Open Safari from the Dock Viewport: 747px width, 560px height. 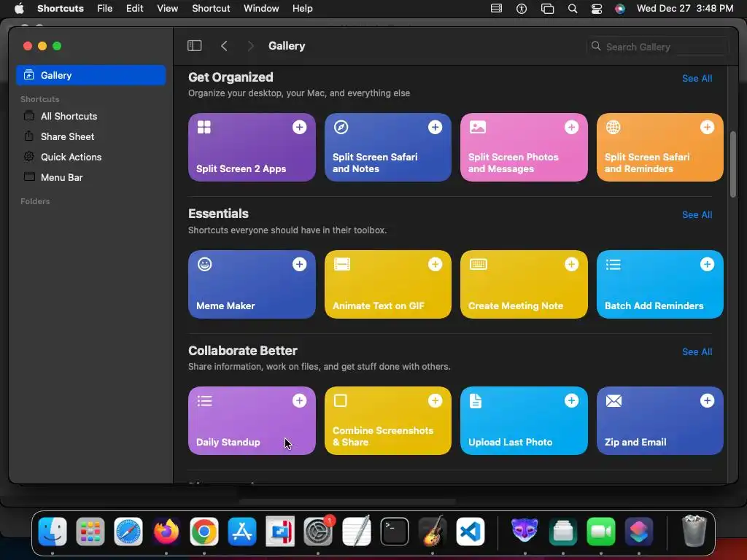pyautogui.click(x=128, y=532)
